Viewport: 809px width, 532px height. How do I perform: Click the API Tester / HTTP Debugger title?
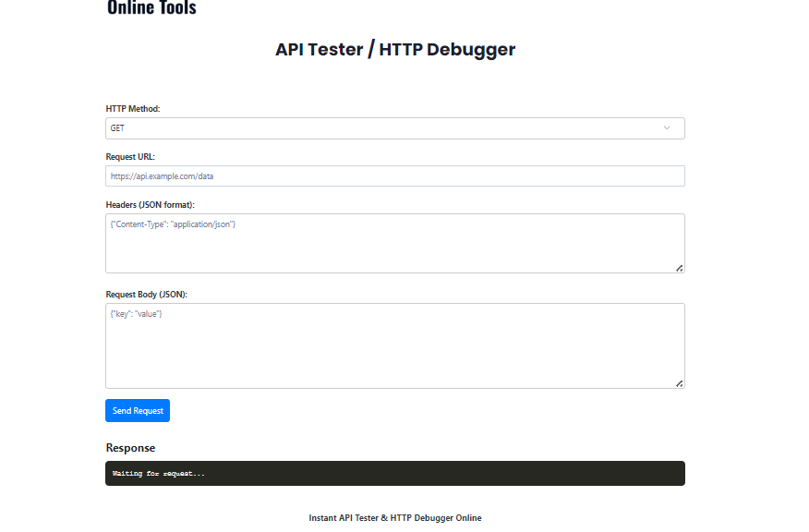(395, 50)
